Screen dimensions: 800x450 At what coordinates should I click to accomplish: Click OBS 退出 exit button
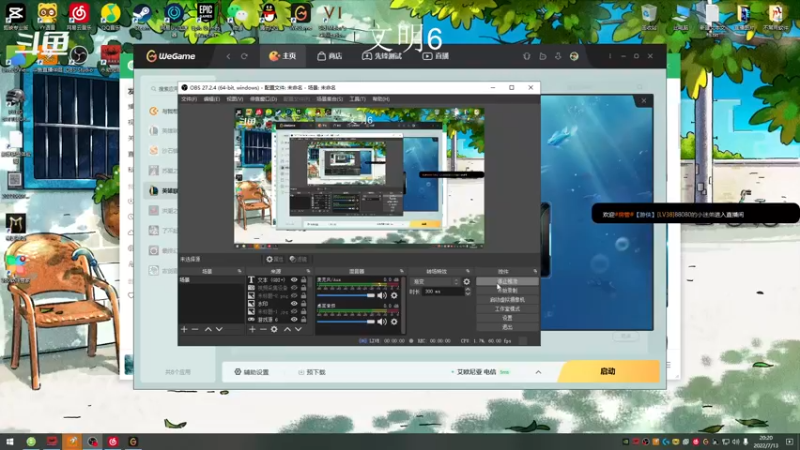(507, 327)
